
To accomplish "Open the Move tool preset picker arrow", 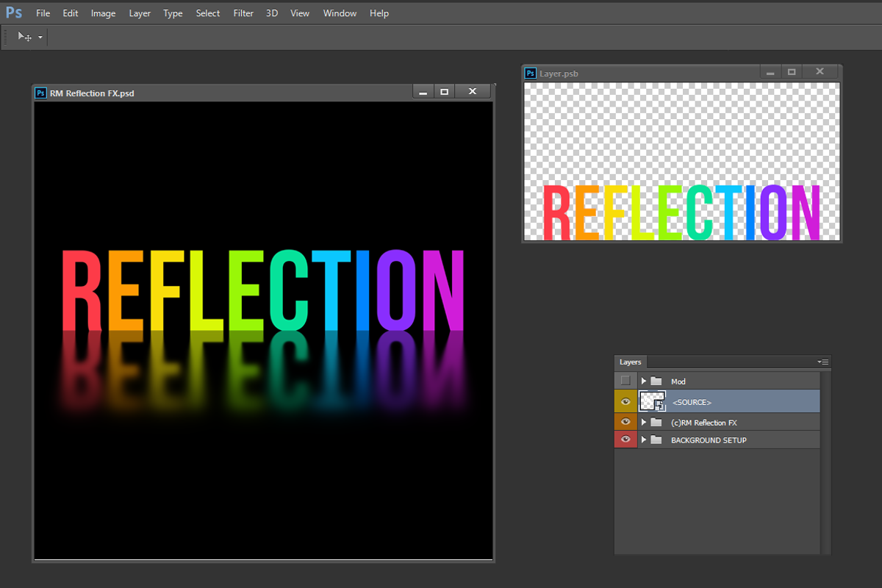I will (40, 37).
